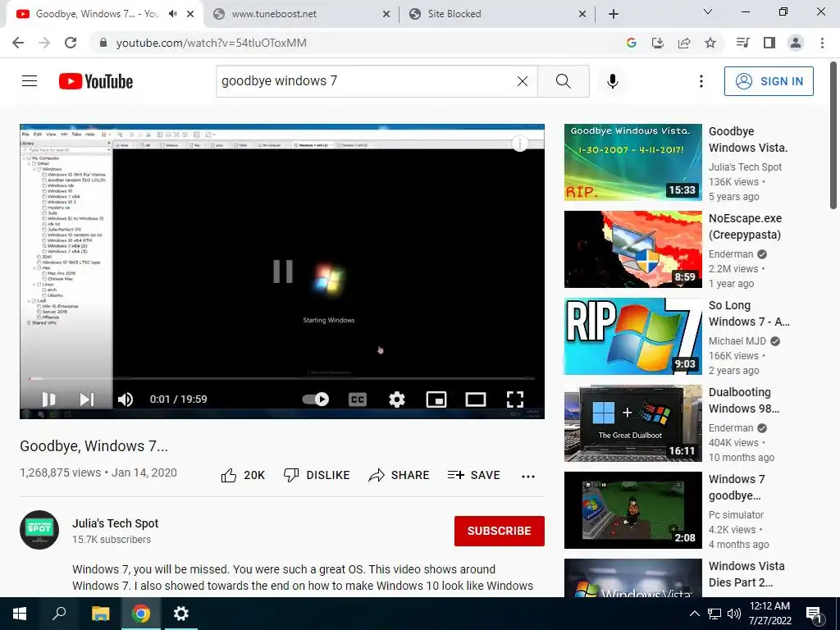Open File Explorer from taskbar
Screen dimensions: 840x630
click(100, 614)
